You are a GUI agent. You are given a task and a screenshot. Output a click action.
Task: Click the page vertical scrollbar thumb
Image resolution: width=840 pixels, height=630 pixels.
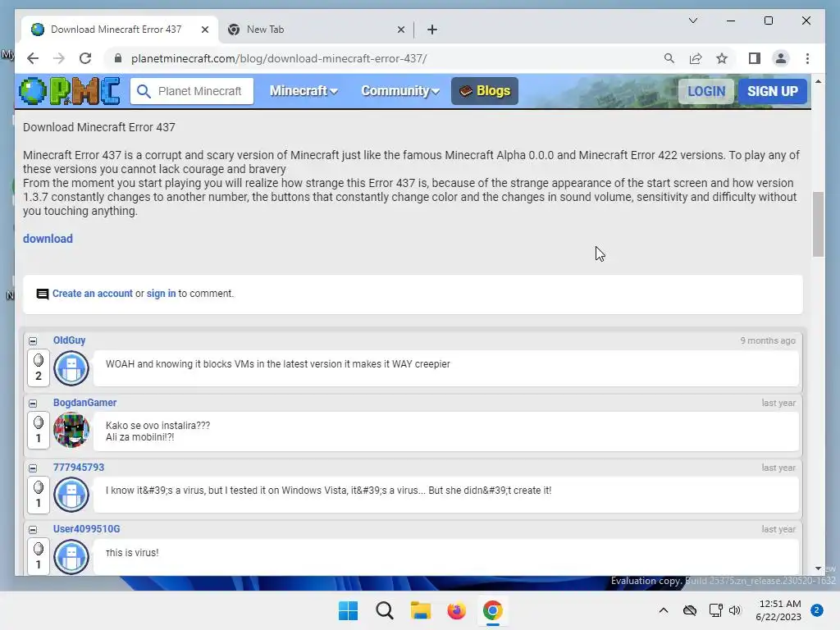coord(818,224)
